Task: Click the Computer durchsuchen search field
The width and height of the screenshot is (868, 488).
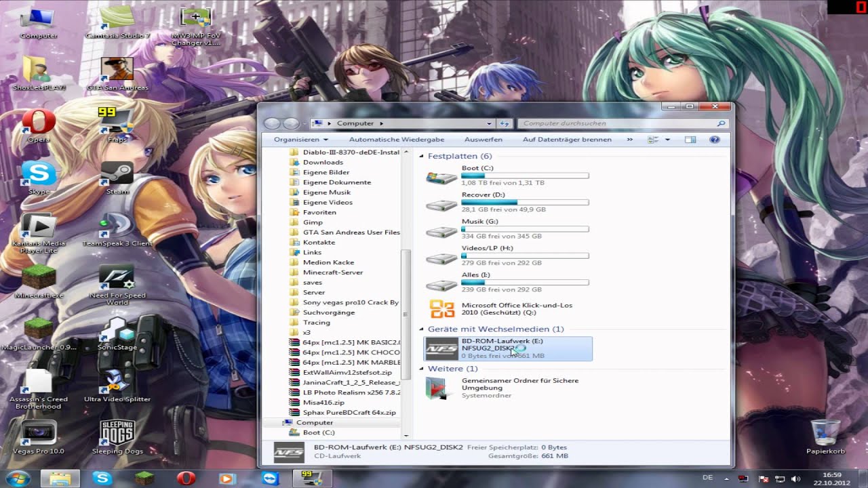Action: [x=623, y=123]
